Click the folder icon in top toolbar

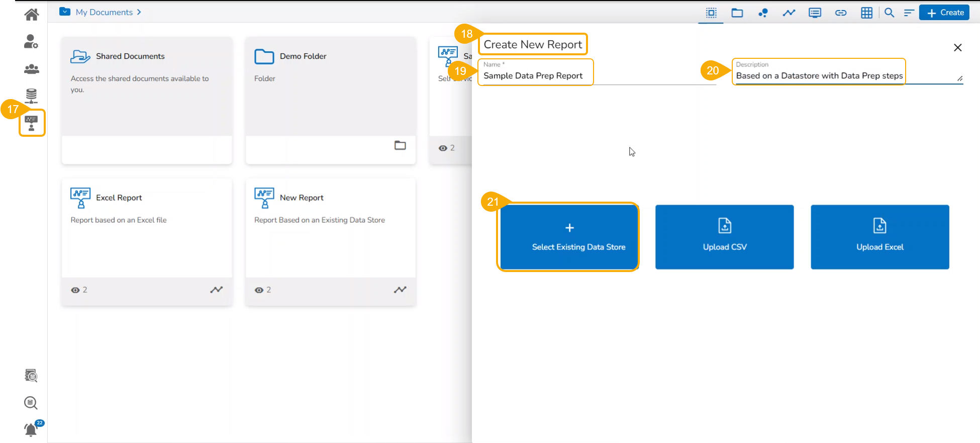(x=737, y=13)
